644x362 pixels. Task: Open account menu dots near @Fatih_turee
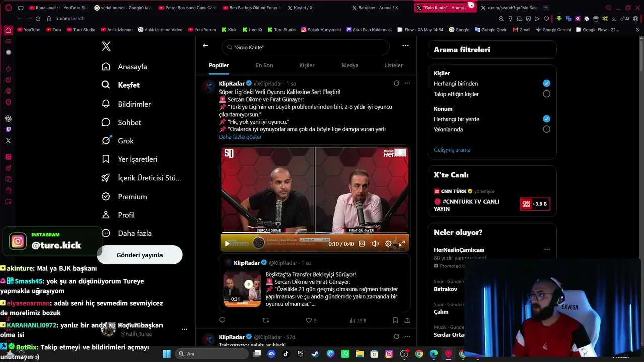pos(184,329)
